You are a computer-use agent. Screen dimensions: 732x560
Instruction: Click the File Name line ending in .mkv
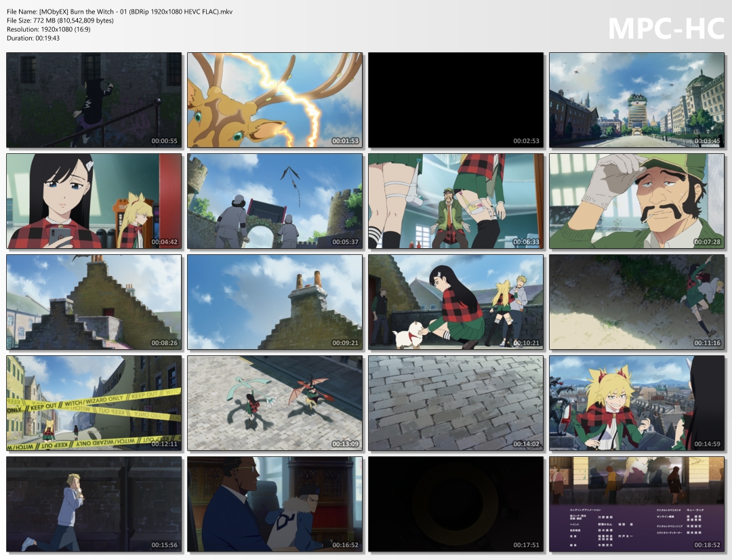(119, 12)
